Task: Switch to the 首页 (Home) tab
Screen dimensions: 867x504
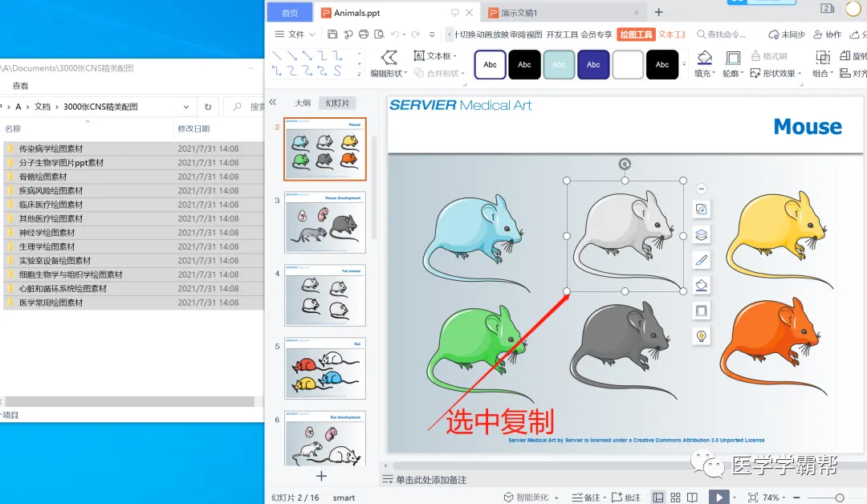Action: (x=290, y=13)
